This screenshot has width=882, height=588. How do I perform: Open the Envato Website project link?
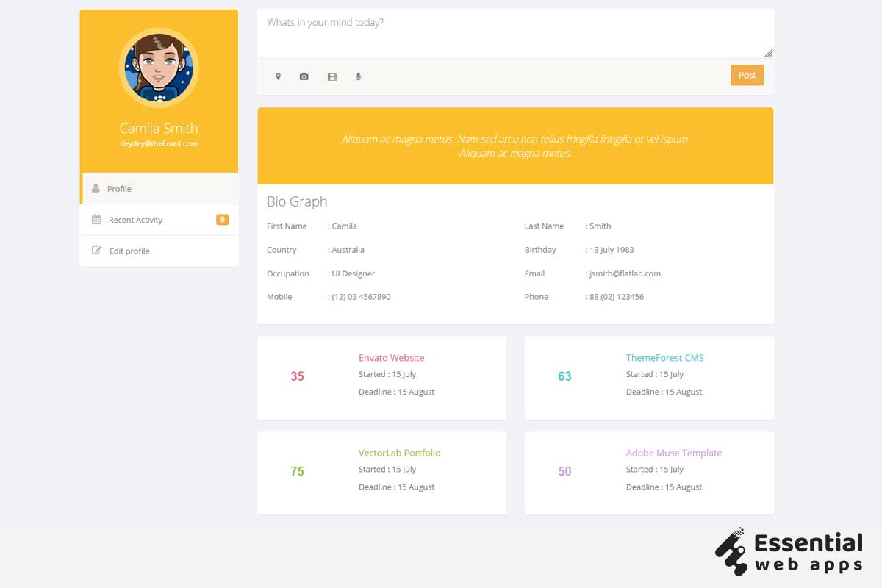[x=391, y=358]
